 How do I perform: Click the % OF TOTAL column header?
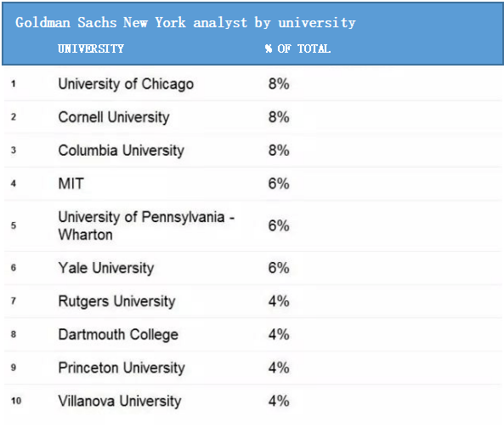297,49
